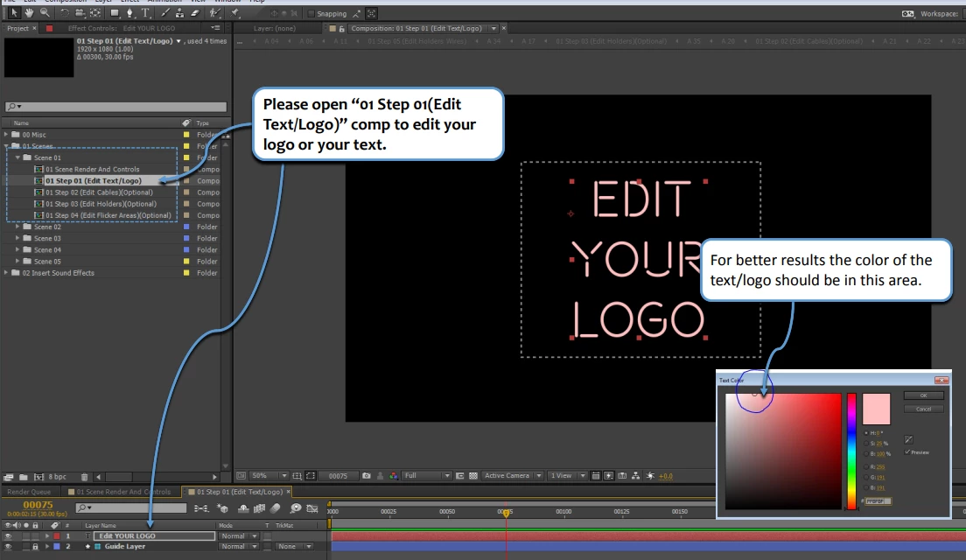Enable the Snapping checkbox

pyautogui.click(x=311, y=13)
